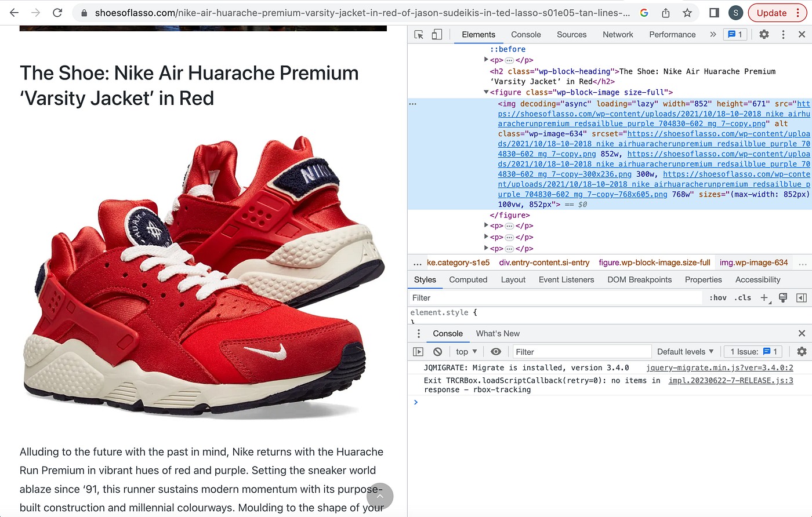
Task: Select the figure.wp-block-image.size-full breadcrumb
Action: tap(654, 263)
